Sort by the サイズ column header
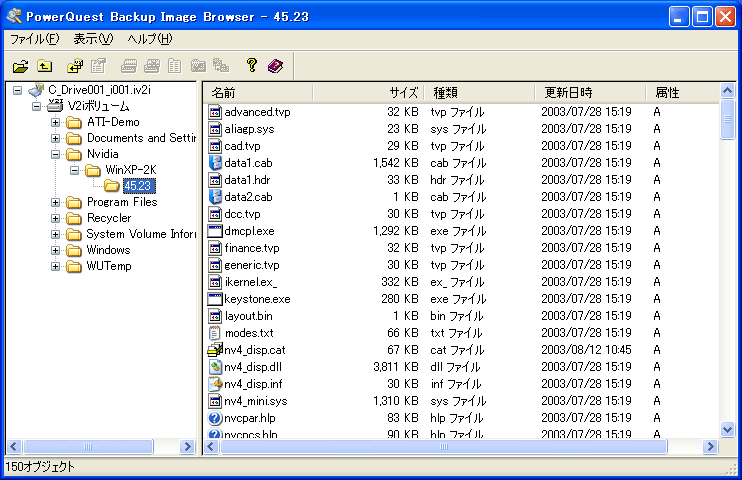The height and width of the screenshot is (480, 742). pos(368,93)
